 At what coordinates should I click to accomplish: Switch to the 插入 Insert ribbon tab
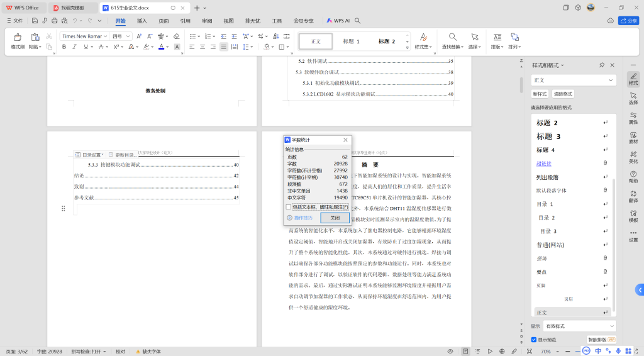coord(142,21)
